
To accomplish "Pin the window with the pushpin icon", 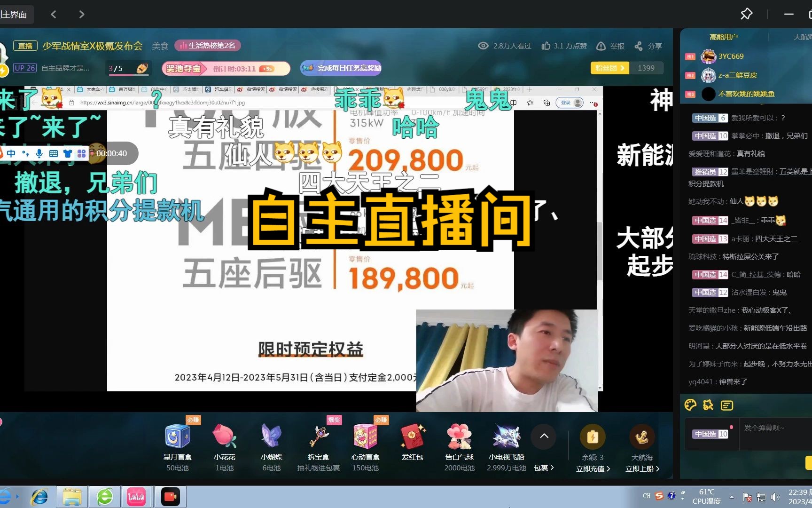I will 746,14.
